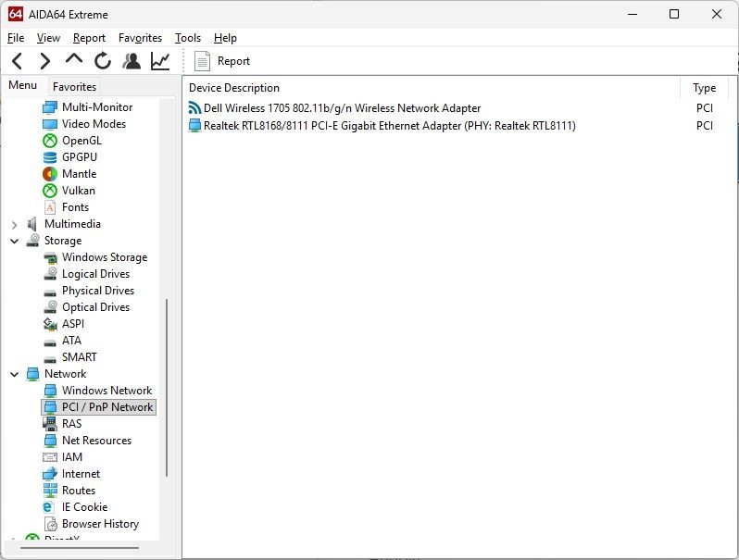The image size is (739, 560).
Task: Click the Multi-Monitor icon in the tree
Action: (x=49, y=107)
